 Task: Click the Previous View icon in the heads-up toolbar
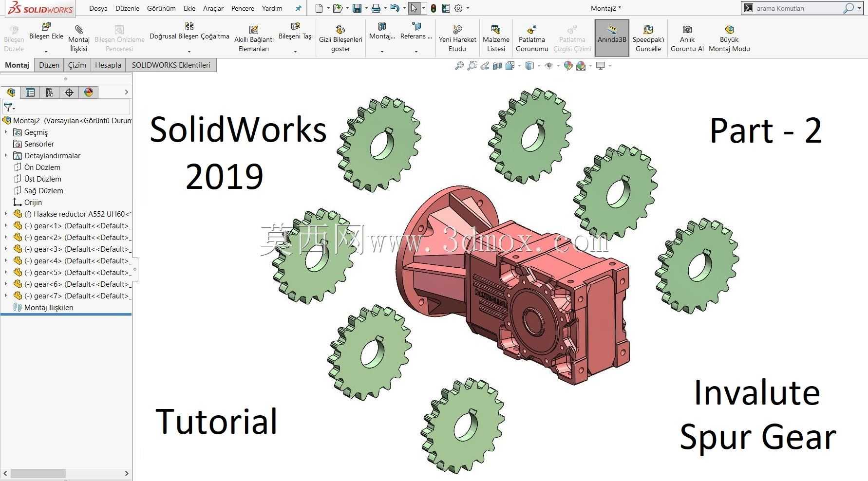coord(485,66)
